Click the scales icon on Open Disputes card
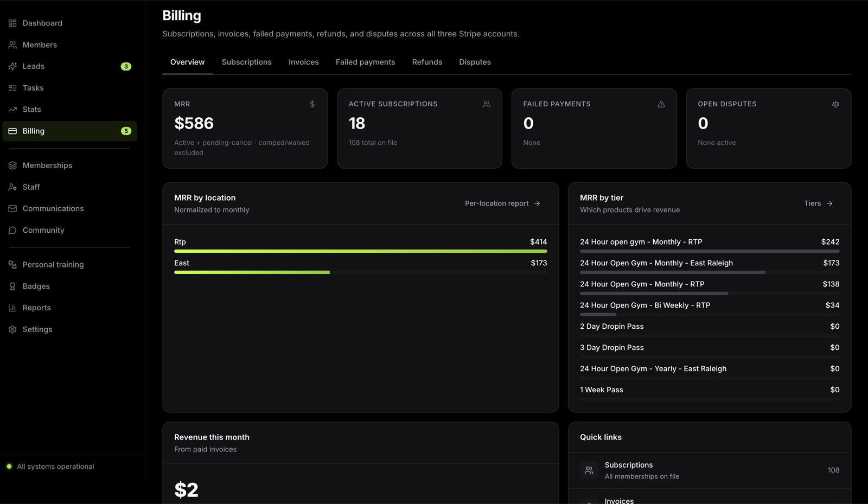The image size is (868, 504). coord(835,104)
